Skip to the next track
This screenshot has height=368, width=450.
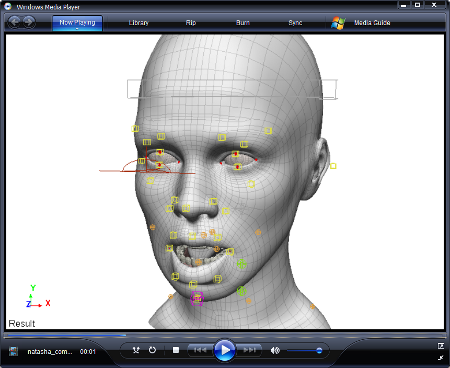pyautogui.click(x=249, y=350)
